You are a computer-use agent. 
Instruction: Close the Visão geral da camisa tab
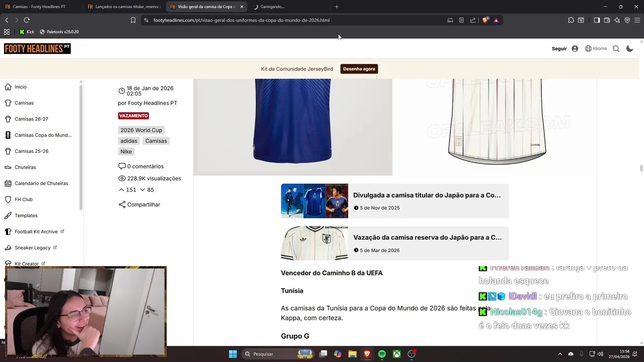[x=242, y=7]
